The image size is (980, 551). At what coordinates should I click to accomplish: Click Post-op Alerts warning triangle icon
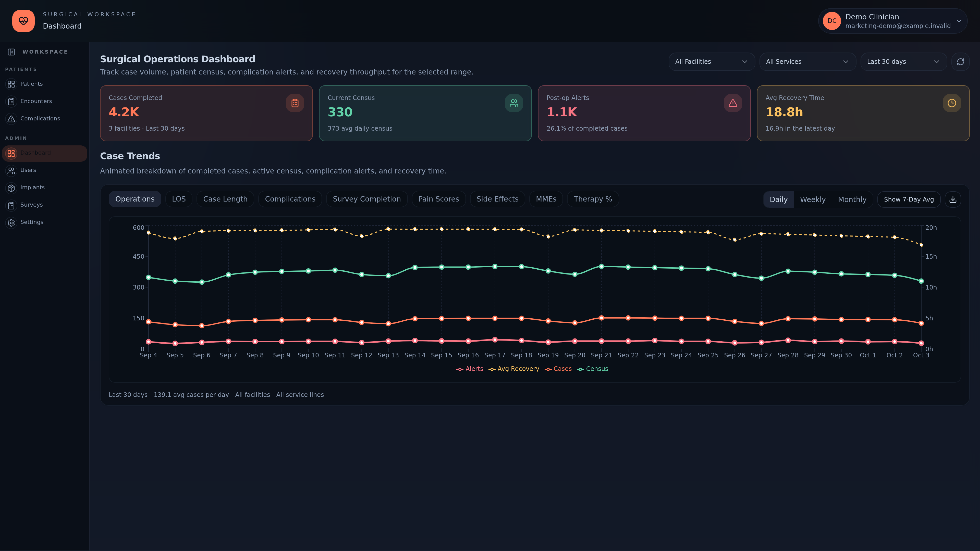point(733,103)
